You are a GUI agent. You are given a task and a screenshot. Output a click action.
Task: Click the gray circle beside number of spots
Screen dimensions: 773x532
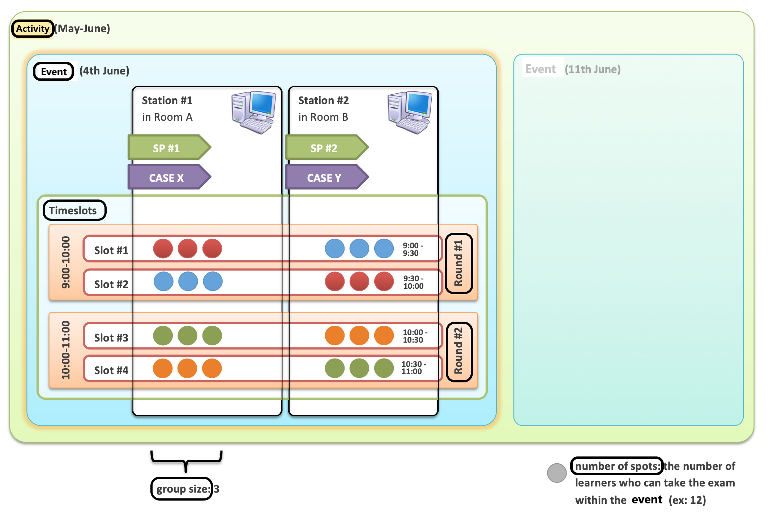point(557,473)
